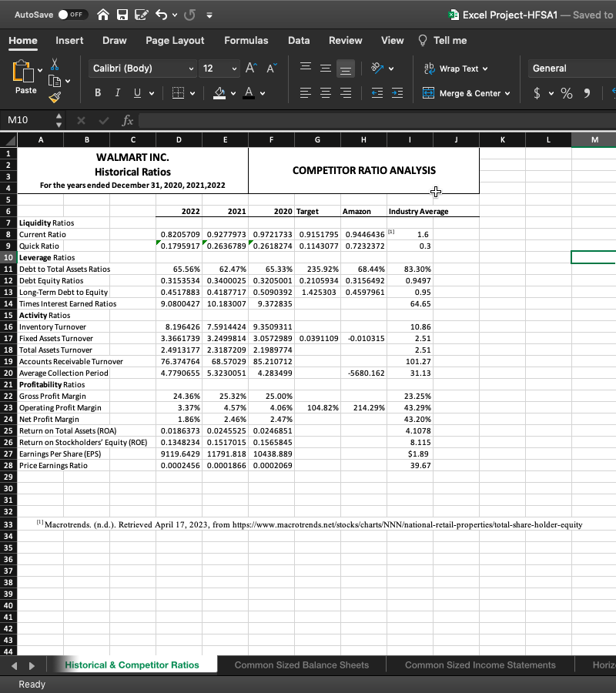Center text horizontally

[x=326, y=93]
